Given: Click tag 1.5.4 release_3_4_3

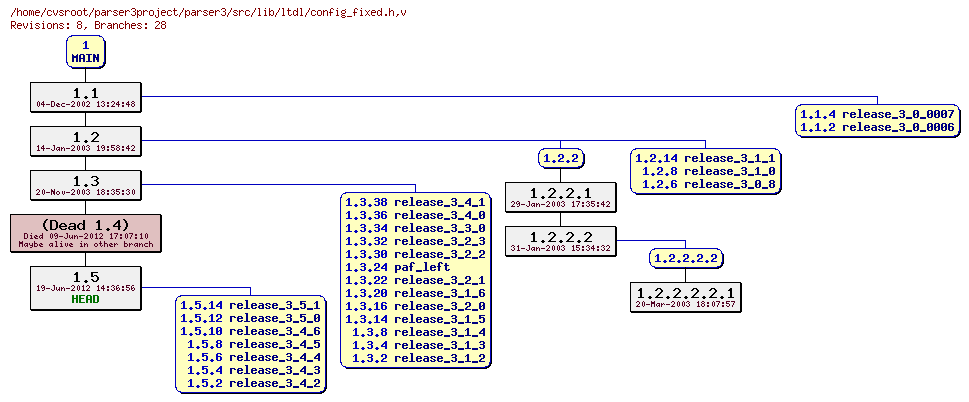Looking at the screenshot, I should (254, 370).
